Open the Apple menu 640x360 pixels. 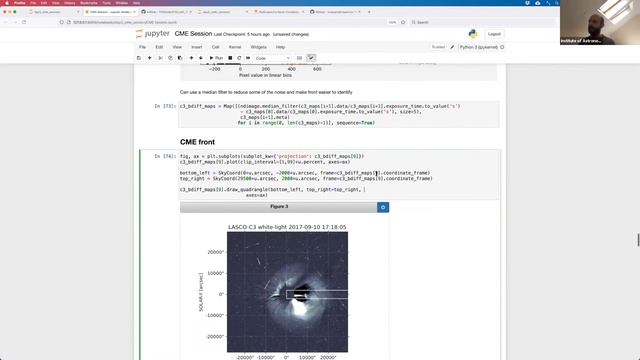[x=7, y=3]
